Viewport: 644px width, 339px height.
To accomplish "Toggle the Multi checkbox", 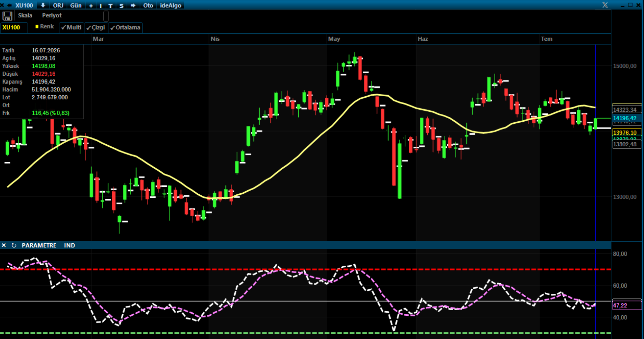I will [x=71, y=27].
